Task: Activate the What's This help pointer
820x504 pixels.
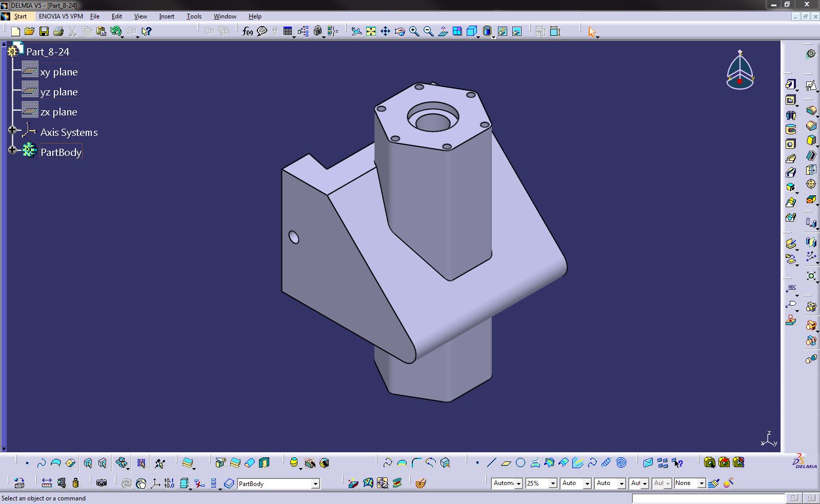Action: [x=147, y=32]
